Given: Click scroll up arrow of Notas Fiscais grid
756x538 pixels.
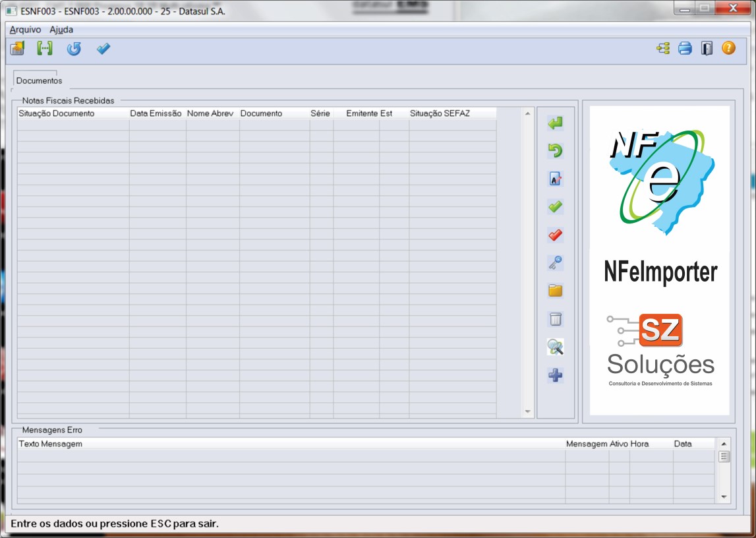Looking at the screenshot, I should (527, 114).
